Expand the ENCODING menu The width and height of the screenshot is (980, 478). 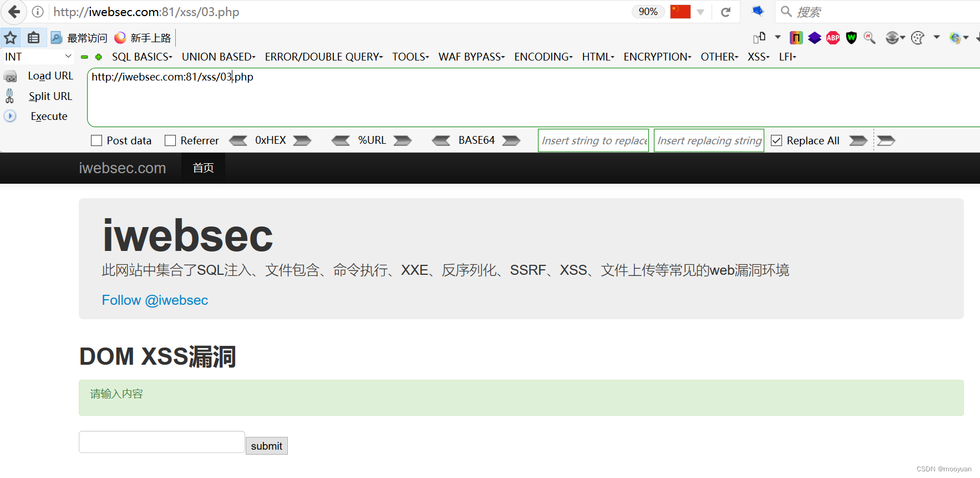[544, 57]
